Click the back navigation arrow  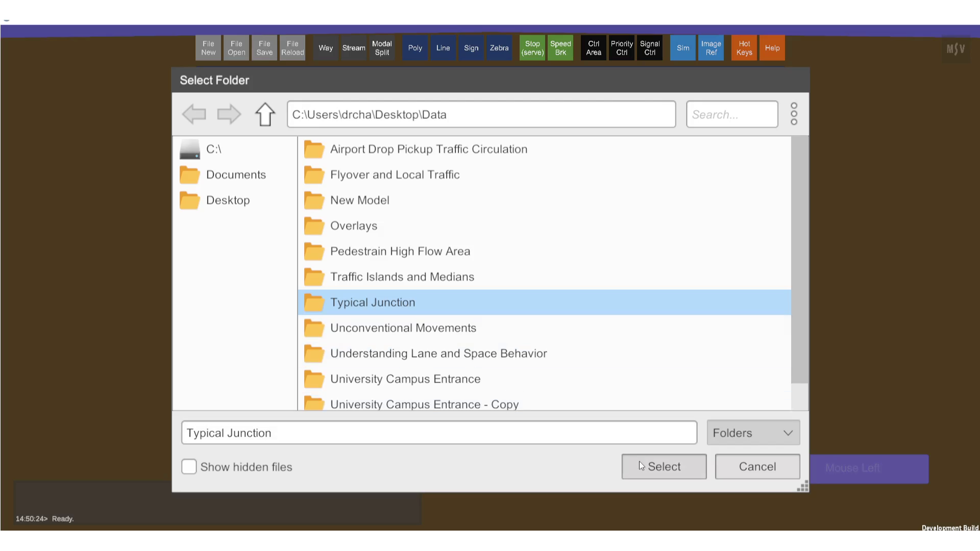pos(194,114)
